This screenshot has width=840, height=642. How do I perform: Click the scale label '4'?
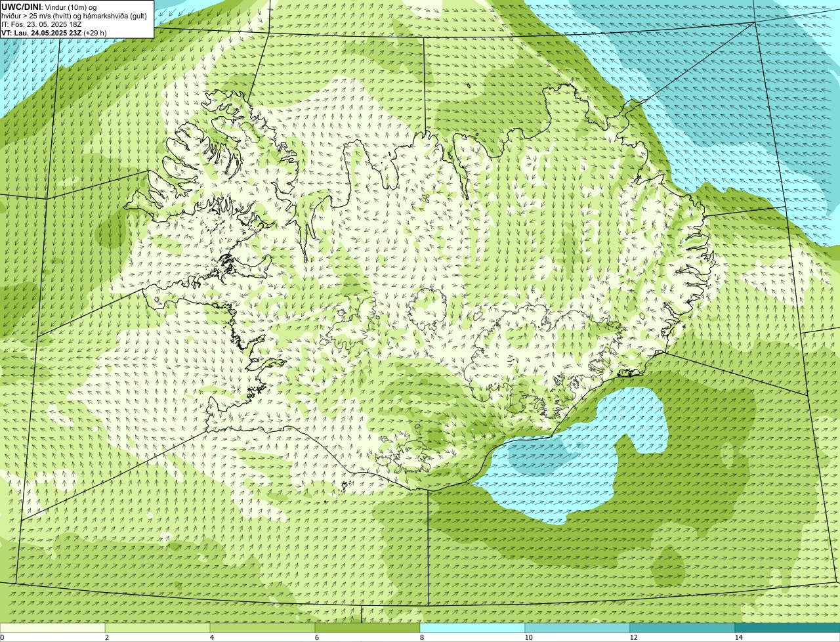(x=211, y=637)
